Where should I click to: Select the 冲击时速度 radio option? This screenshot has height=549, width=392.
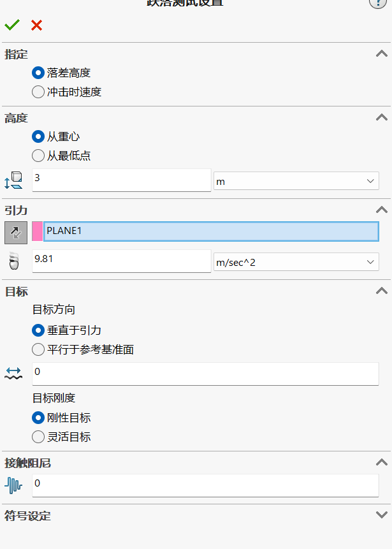[x=66, y=92]
